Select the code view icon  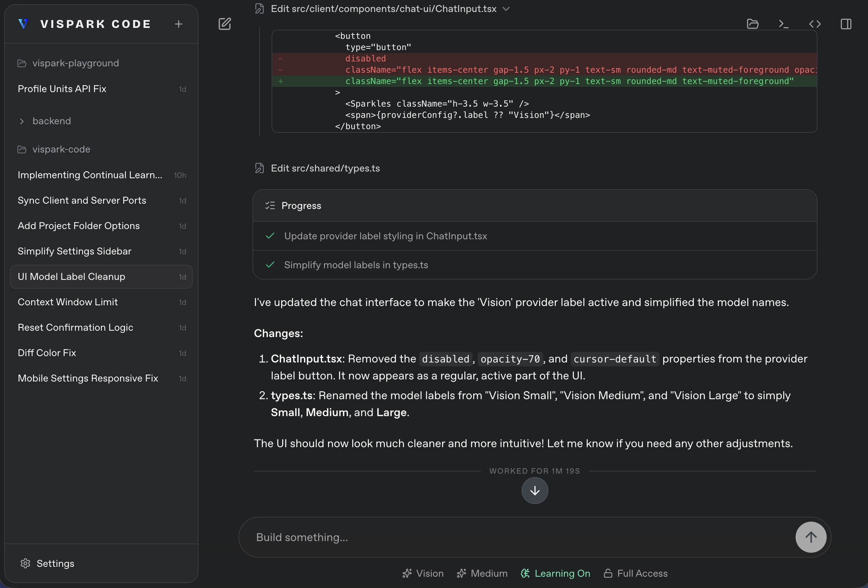click(815, 24)
